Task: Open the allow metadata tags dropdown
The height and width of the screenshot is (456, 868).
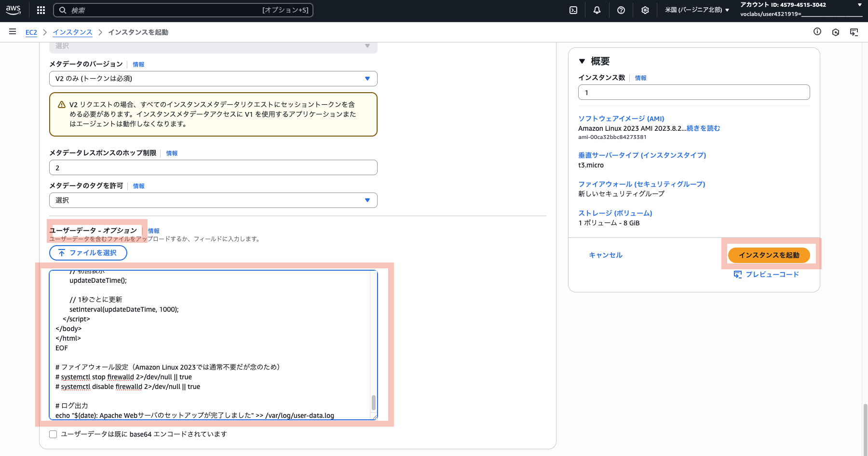Action: click(x=213, y=200)
